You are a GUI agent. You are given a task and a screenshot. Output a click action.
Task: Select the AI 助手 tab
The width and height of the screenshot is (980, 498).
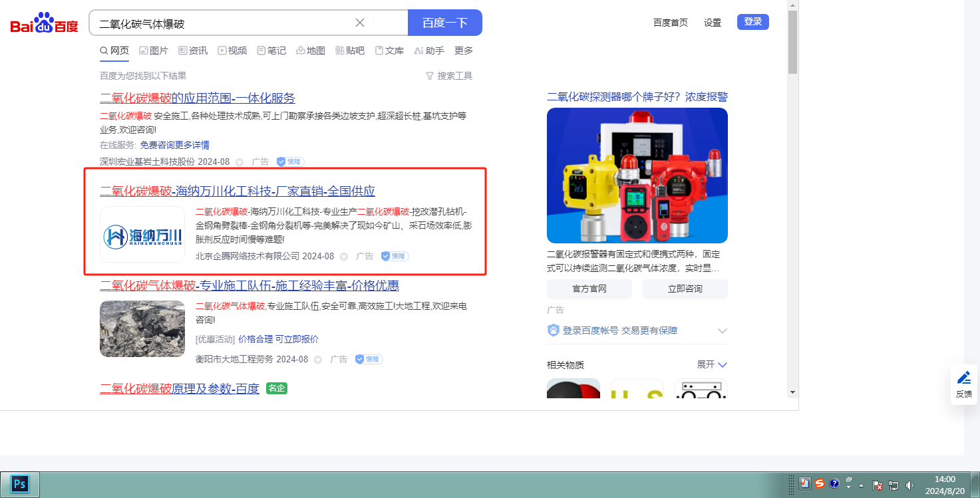pos(429,51)
